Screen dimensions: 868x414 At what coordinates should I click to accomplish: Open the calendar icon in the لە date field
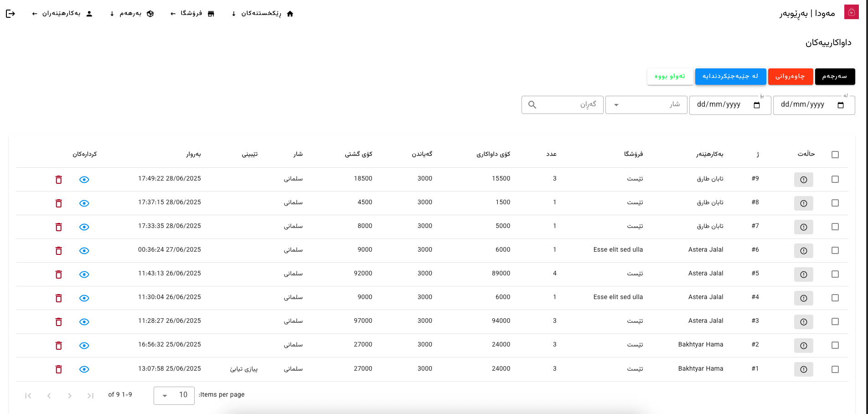coord(841,105)
